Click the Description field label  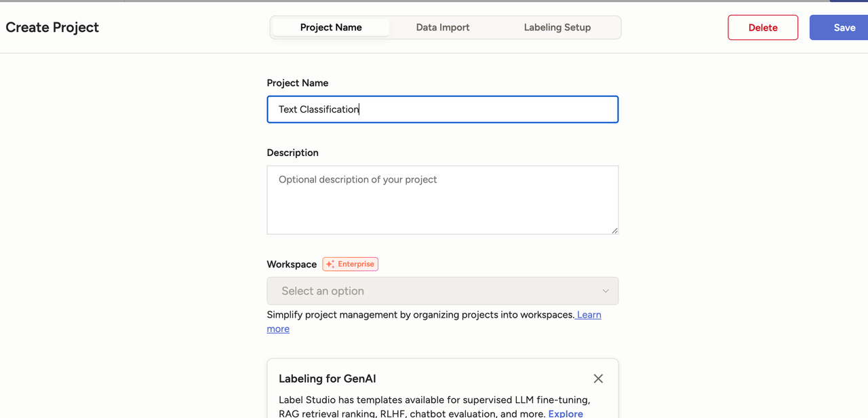[292, 153]
